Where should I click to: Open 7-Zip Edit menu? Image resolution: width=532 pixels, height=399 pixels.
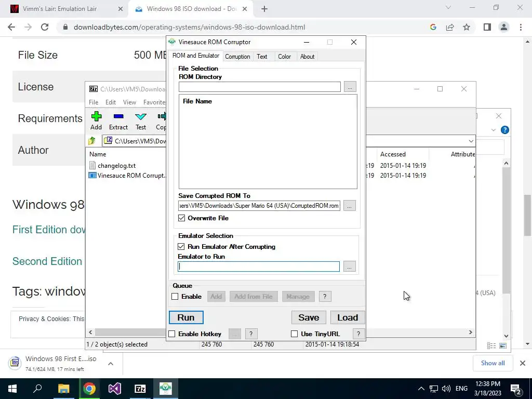(111, 102)
